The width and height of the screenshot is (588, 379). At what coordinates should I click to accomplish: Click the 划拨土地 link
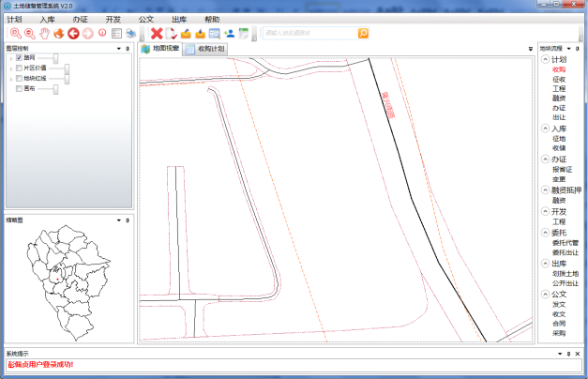[565, 273]
